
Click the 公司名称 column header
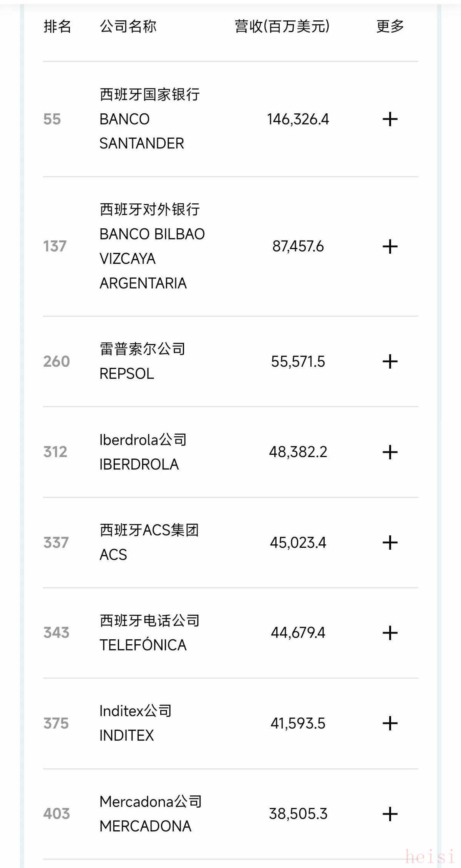(128, 27)
